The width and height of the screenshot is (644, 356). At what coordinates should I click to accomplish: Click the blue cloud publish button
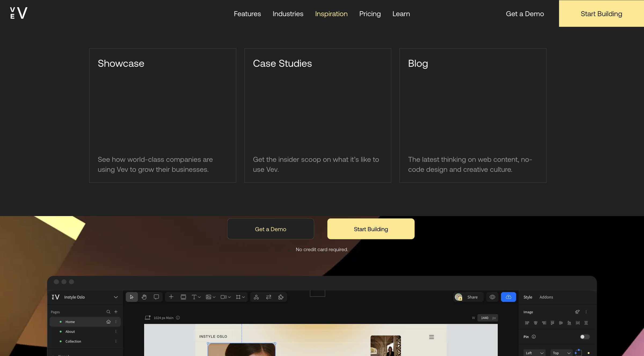tap(508, 297)
